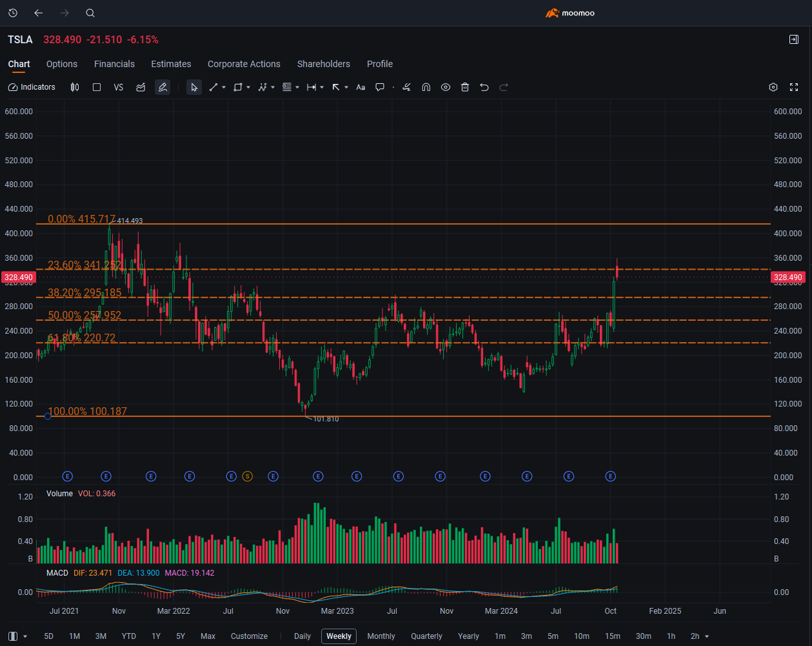
Task: Select the range measure tool icon
Action: pyautogui.click(x=312, y=87)
